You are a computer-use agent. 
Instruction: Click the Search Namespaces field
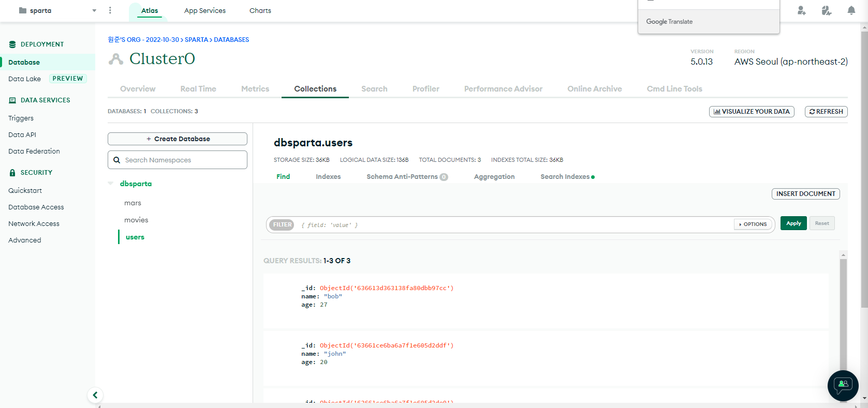point(178,160)
